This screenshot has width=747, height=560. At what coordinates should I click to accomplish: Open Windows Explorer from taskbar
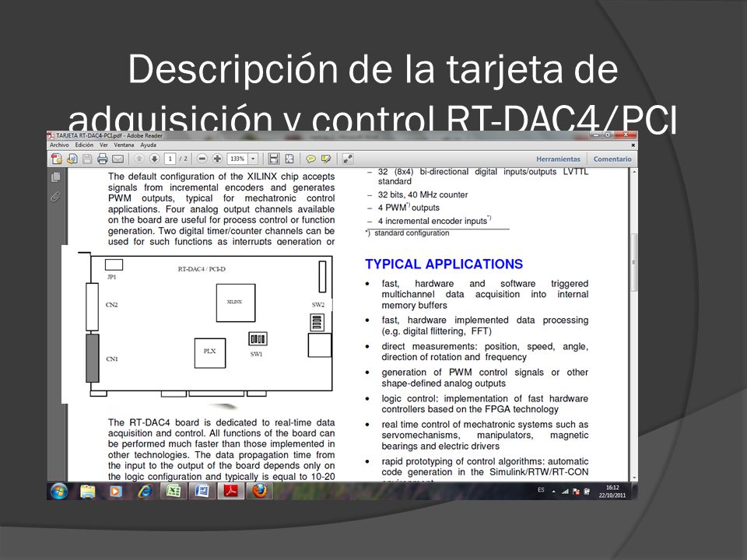(88, 491)
